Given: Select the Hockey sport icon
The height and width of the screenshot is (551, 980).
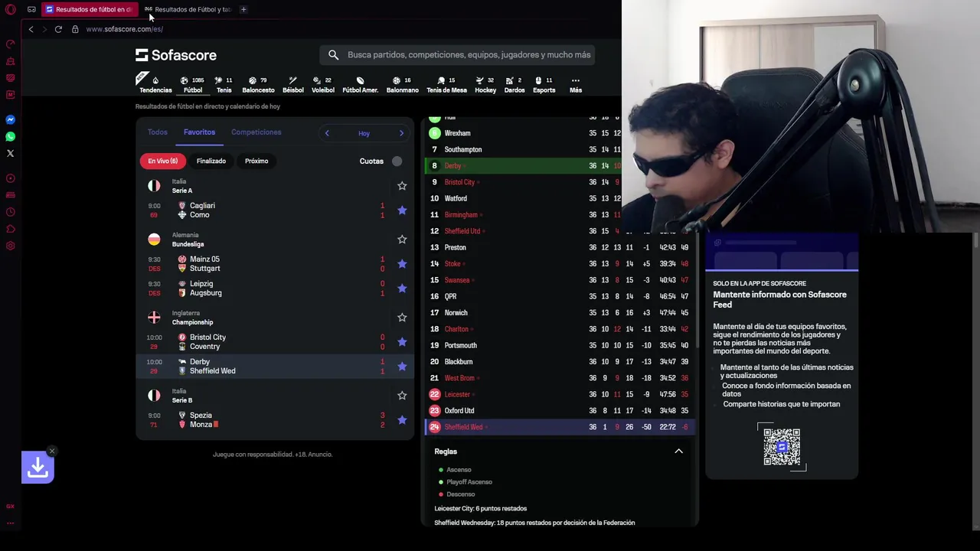Looking at the screenshot, I should (x=485, y=84).
